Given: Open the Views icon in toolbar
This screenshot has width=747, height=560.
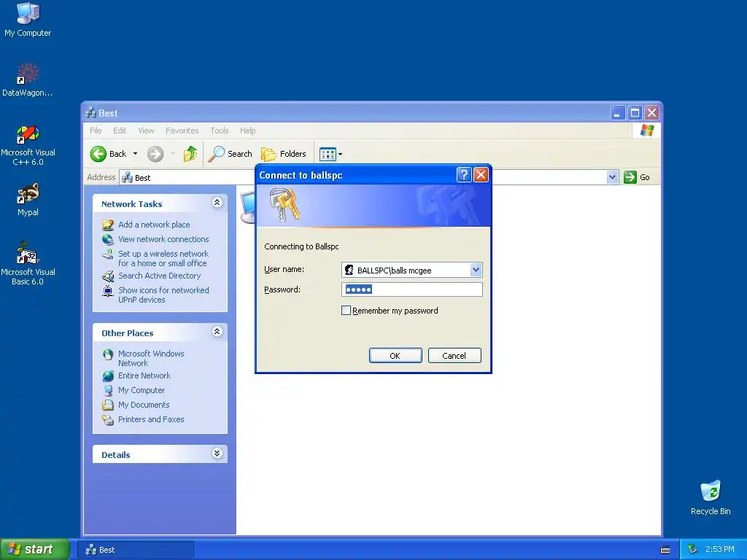Looking at the screenshot, I should pos(328,155).
